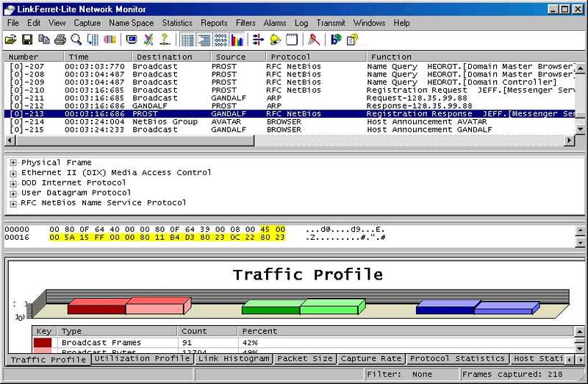Toggle the hex binary view icon
Image resolution: width=588 pixels, height=384 pixels.
pyautogui.click(x=221, y=40)
